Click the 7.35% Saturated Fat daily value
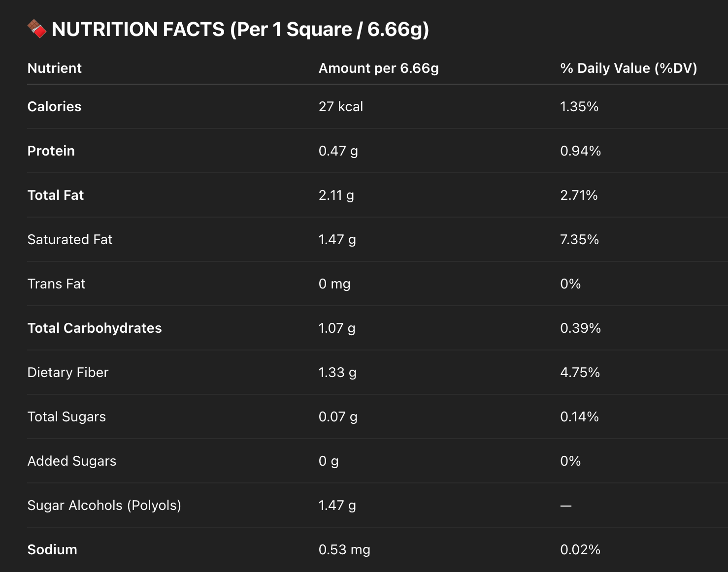Image resolution: width=728 pixels, height=572 pixels. coord(579,239)
